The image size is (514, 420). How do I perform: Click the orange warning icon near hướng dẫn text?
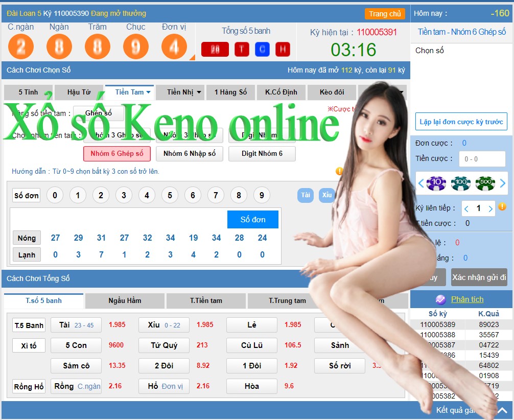339,172
